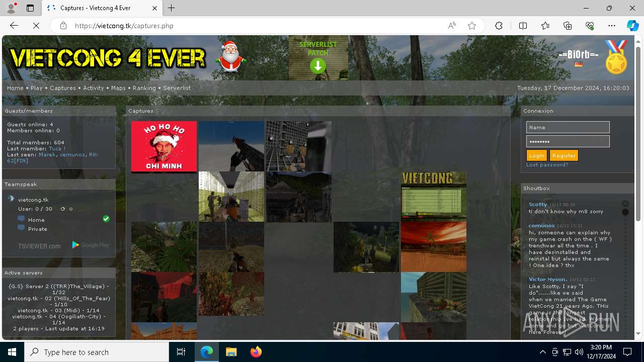Open Firefox from the taskbar
Viewport: 644px width, 362px height.
tap(256, 352)
